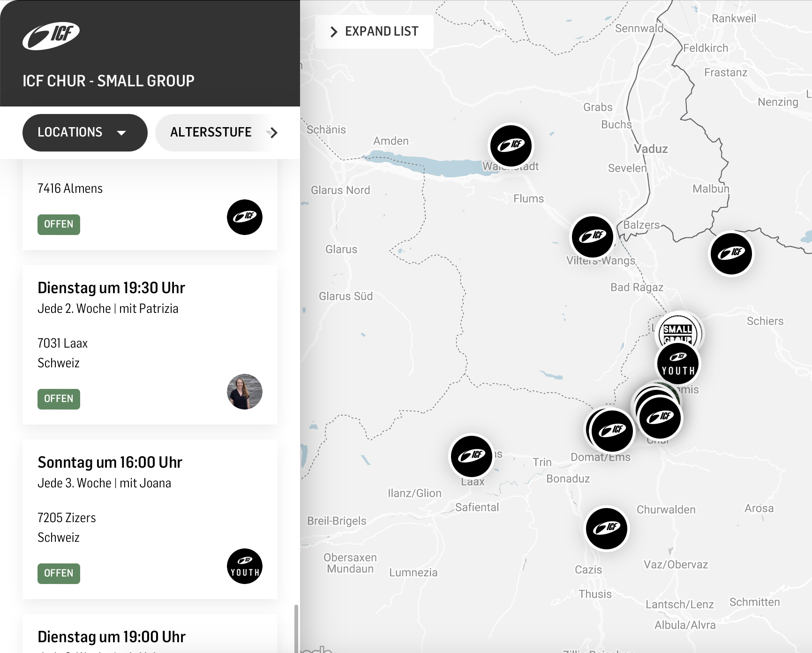Open the Dienstag um 19:30 Uhr group
The width and height of the screenshot is (812, 653).
(x=111, y=288)
